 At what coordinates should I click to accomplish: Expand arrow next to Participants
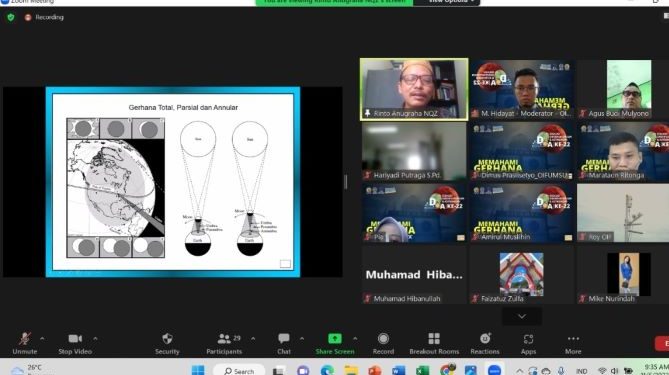253,339
